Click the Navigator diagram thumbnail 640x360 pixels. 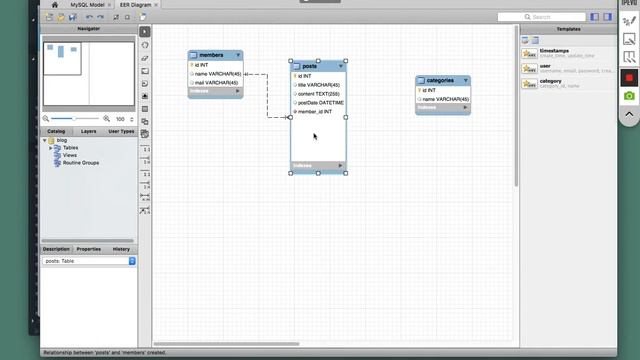click(89, 74)
